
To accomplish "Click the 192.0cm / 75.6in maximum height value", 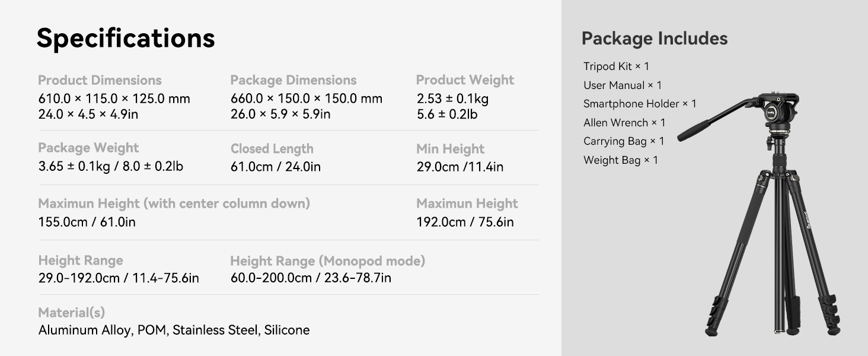I will (465, 222).
